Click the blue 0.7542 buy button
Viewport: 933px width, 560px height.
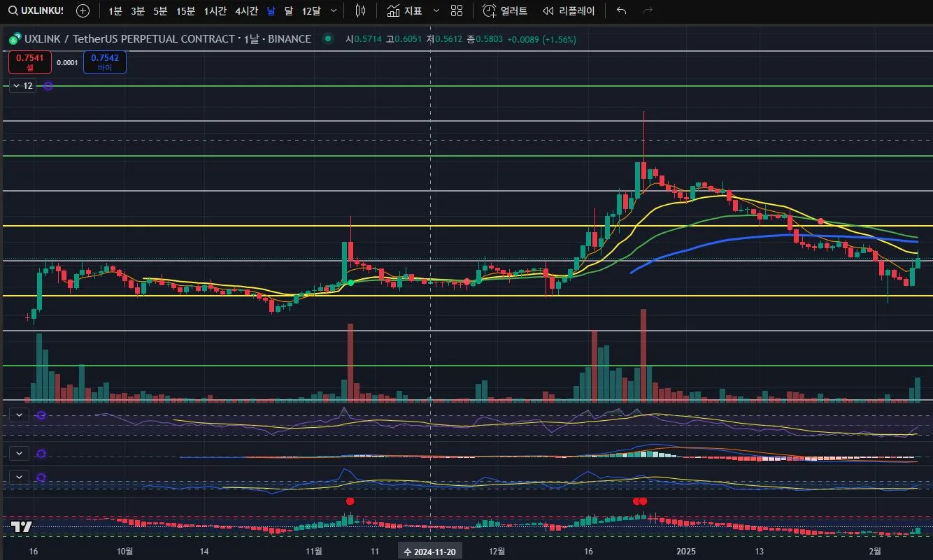click(x=104, y=62)
